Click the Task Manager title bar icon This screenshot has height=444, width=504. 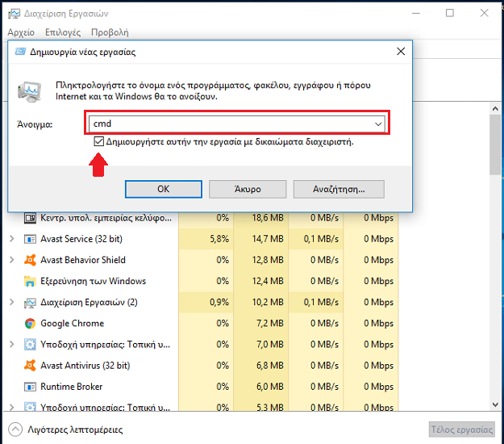coord(14,14)
